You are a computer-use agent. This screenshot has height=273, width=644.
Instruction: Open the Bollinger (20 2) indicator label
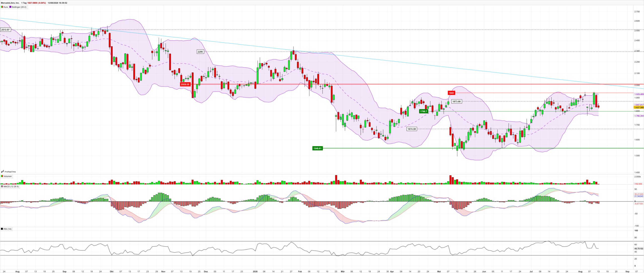coord(19,7)
